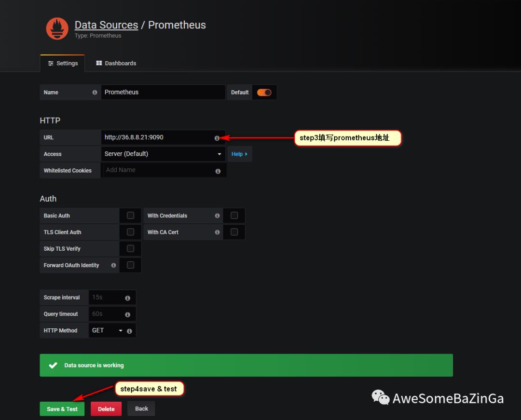Click the Name input containing Prometheus

pyautogui.click(x=163, y=92)
